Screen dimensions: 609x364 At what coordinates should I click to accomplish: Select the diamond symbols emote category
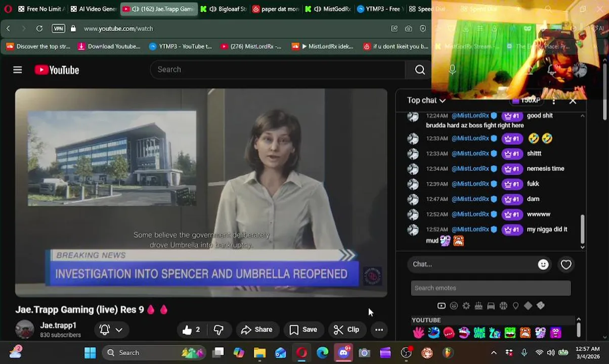528,306
